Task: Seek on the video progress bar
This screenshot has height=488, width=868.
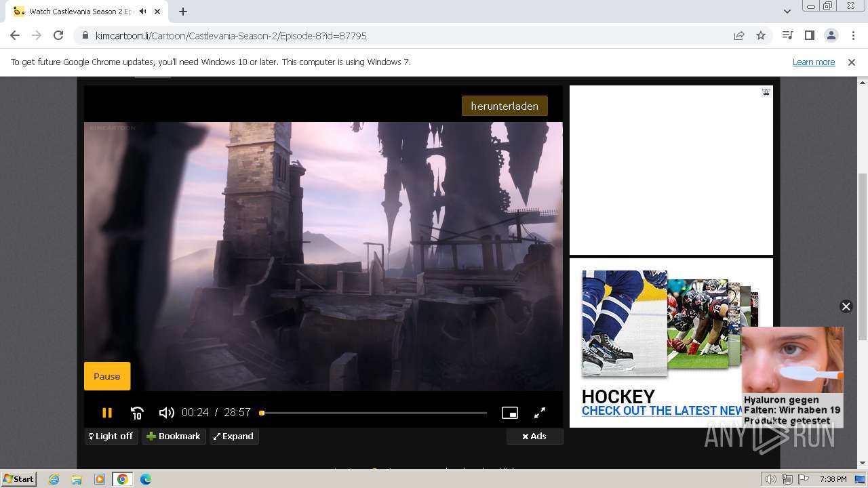Action: pyautogui.click(x=374, y=413)
